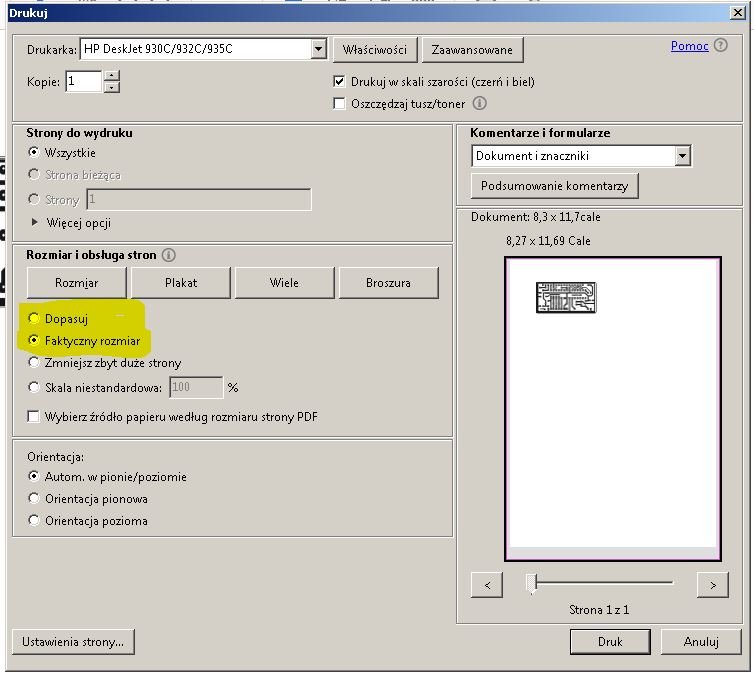The height and width of the screenshot is (679, 754).
Task: Select Zmniejsz zbyt duże strony option
Action: pos(34,362)
